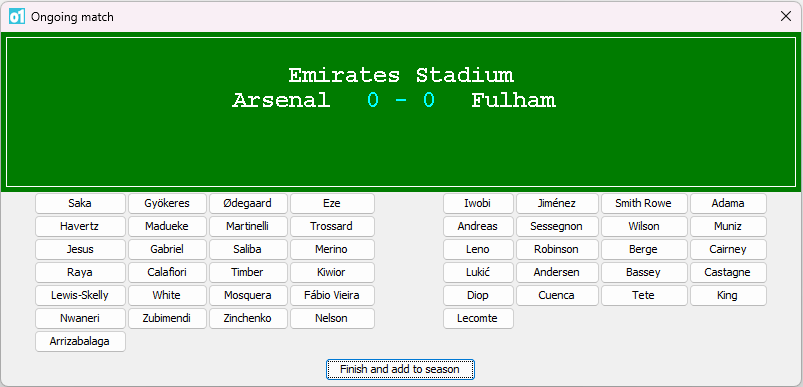The height and width of the screenshot is (387, 803).
Task: Pick Martinelli player button
Action: pyautogui.click(x=248, y=226)
